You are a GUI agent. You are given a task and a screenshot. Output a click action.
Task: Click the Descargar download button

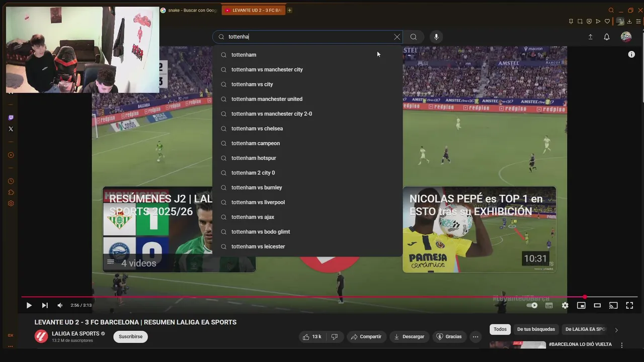409,337
